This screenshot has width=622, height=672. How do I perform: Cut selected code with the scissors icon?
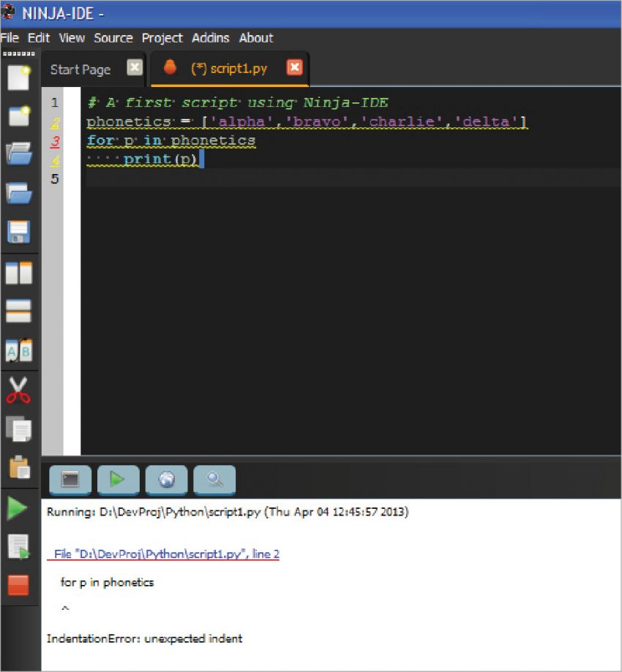pos(18,390)
